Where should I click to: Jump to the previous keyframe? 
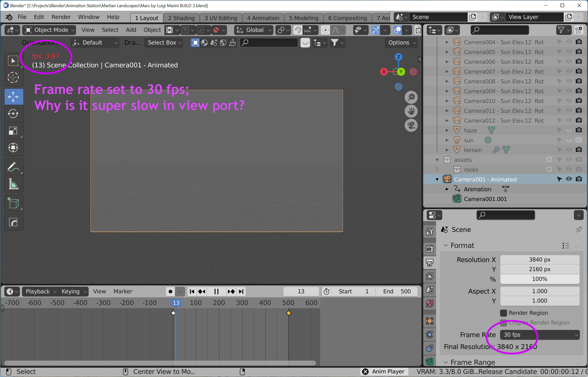(x=202, y=291)
